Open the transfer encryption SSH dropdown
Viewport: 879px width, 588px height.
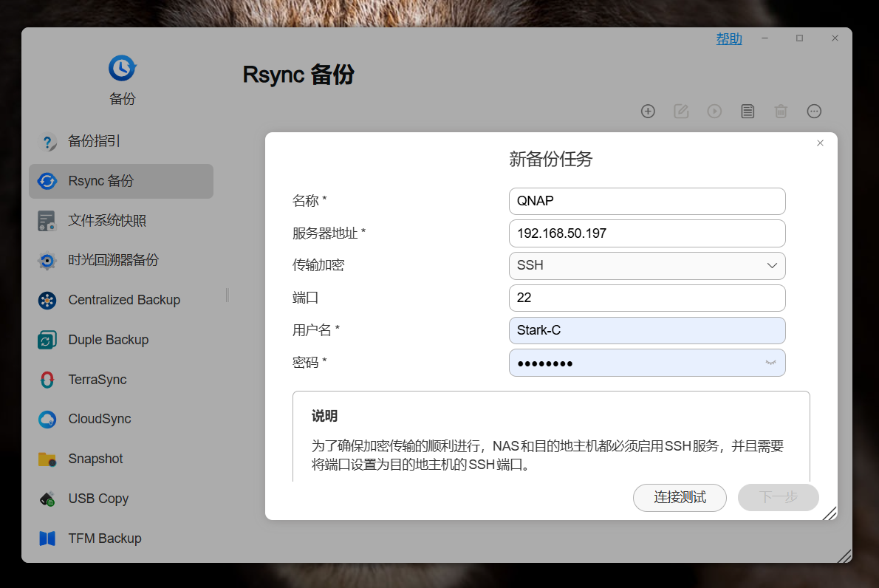pos(647,266)
